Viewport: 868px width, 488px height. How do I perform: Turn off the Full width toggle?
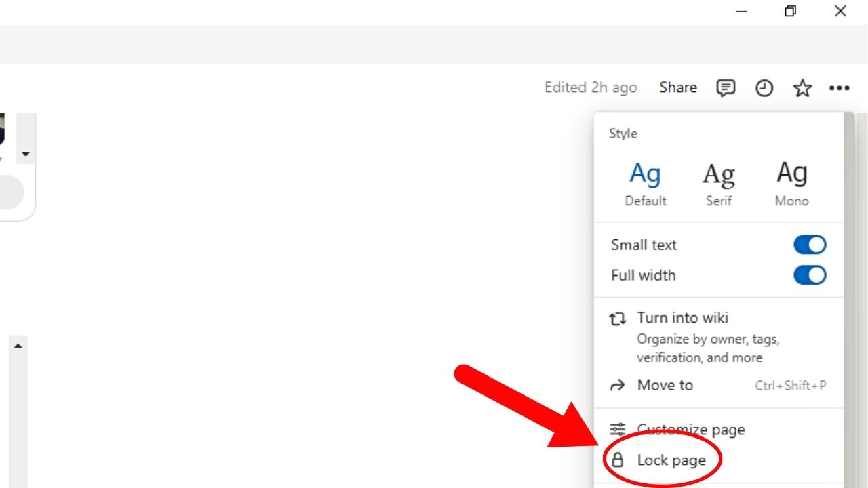click(810, 275)
